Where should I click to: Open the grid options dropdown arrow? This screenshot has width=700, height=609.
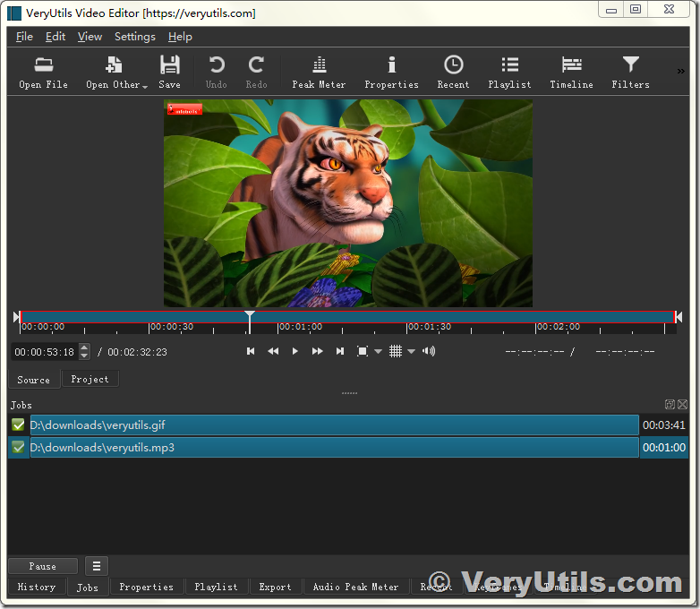pyautogui.click(x=412, y=352)
